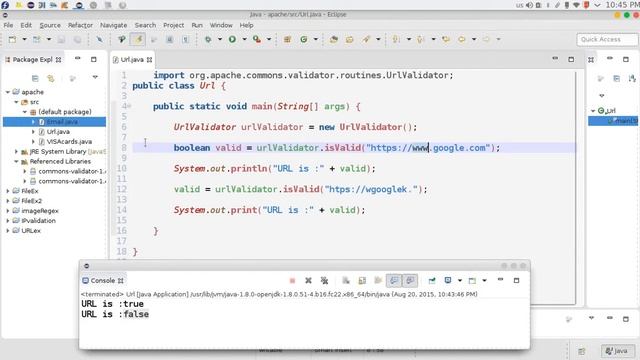The width and height of the screenshot is (640, 360).
Task: Collapse the apache project node
Action: [x=8, y=92]
